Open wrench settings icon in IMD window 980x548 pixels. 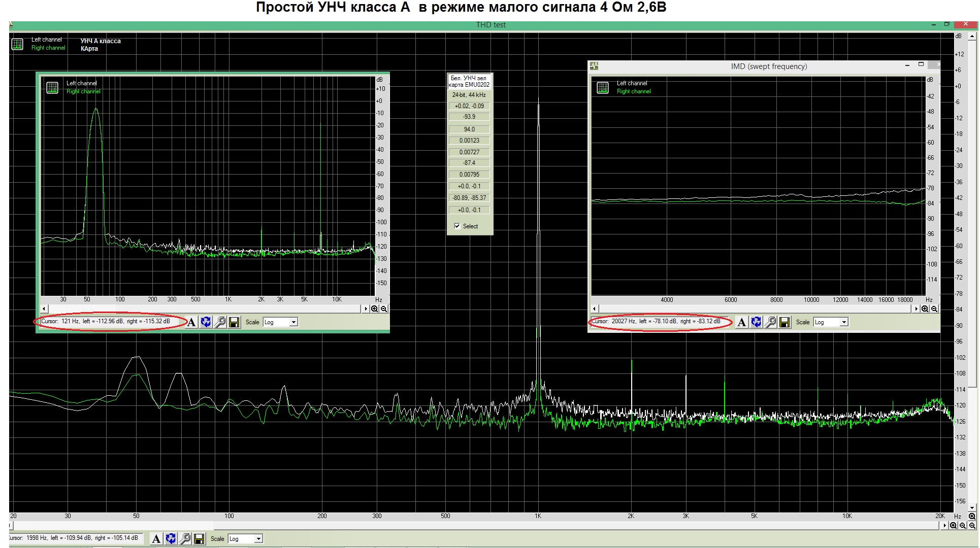(x=770, y=322)
